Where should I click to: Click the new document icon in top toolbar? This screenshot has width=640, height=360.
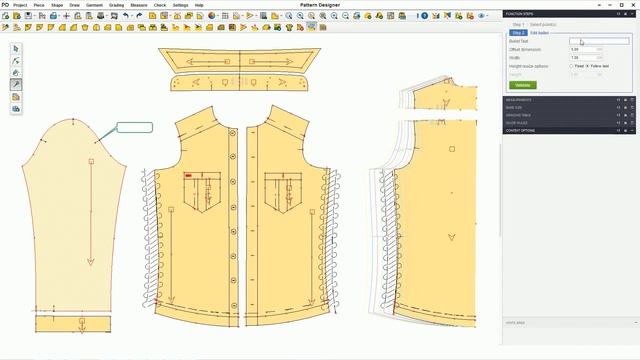click(6, 16)
